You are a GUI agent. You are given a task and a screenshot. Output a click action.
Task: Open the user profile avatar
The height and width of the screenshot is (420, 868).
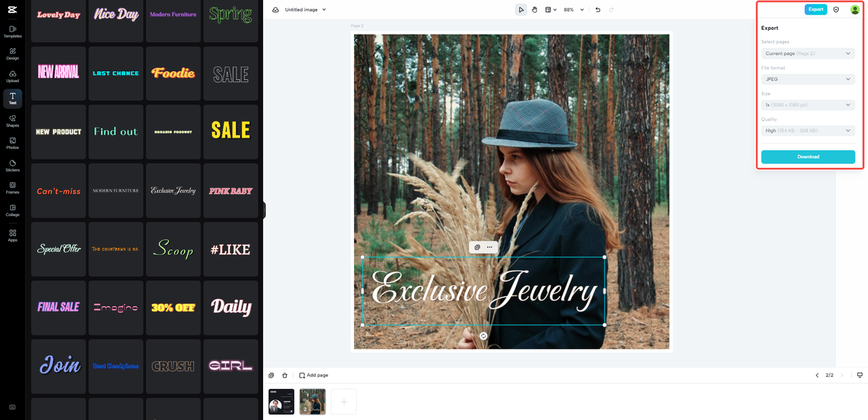pos(854,9)
